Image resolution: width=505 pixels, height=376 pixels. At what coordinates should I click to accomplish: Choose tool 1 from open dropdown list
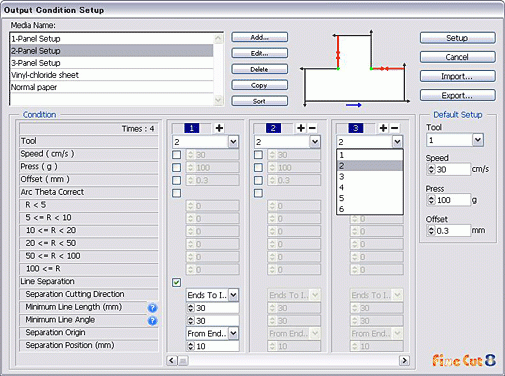coord(370,155)
